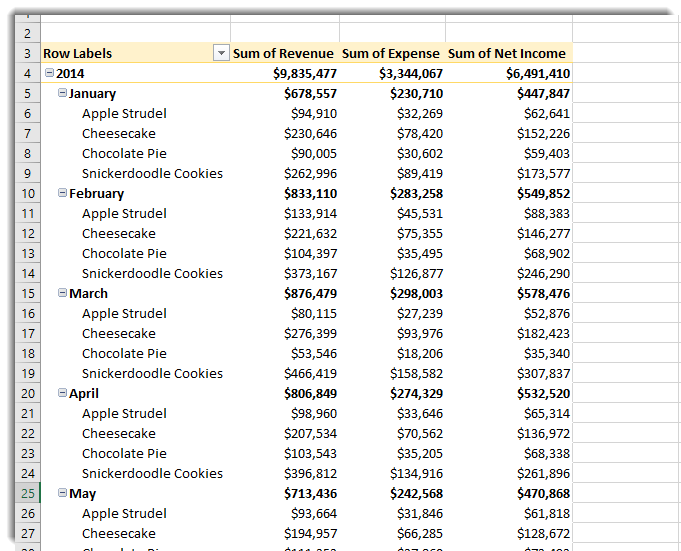Collapse the February group
The height and width of the screenshot is (551, 681).
(63, 193)
